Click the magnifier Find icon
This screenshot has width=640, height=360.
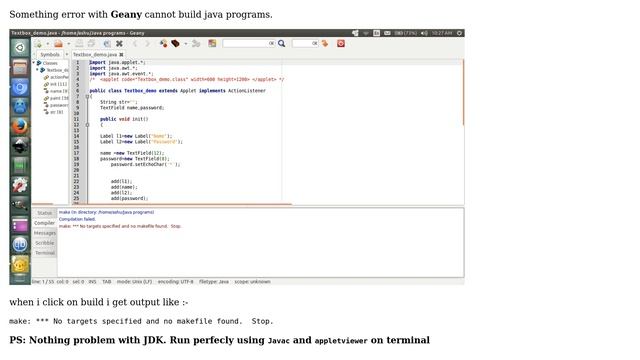click(x=282, y=43)
